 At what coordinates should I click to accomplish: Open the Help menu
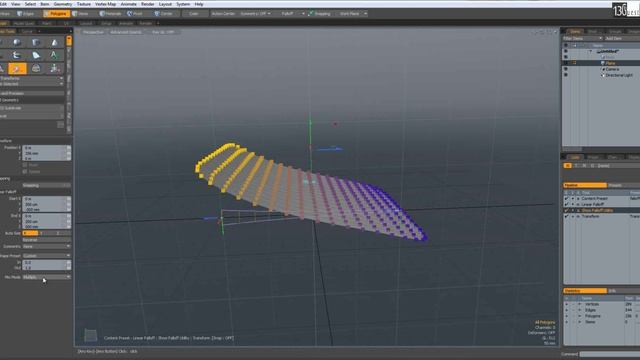pyautogui.click(x=199, y=4)
